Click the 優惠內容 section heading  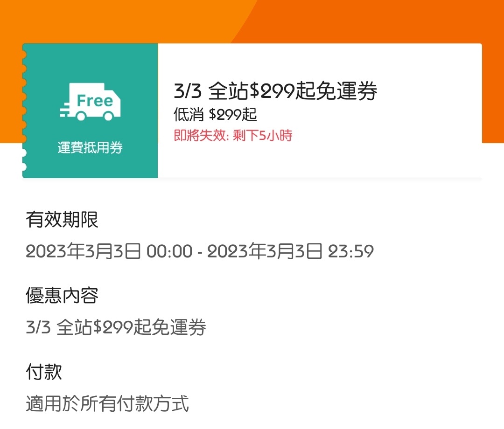point(62,296)
